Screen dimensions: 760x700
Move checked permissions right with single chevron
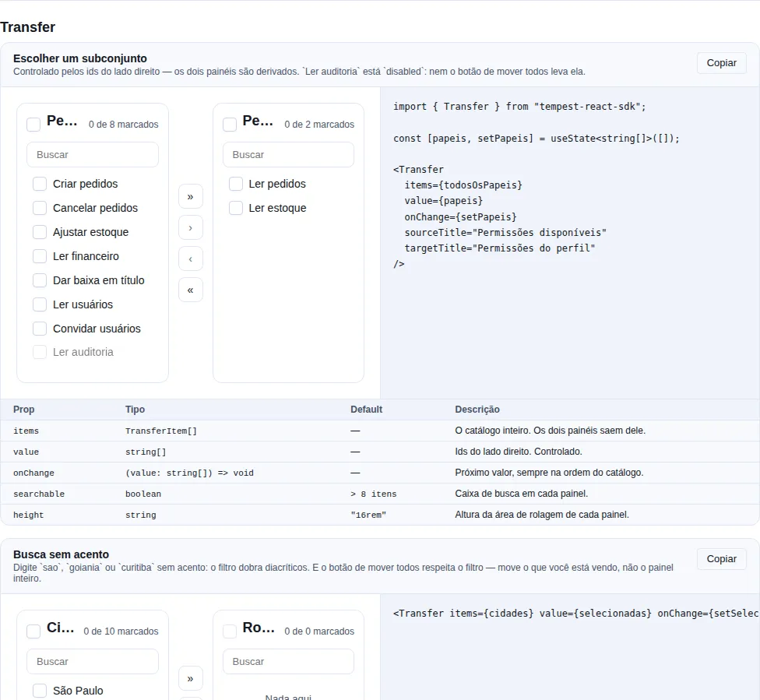[x=191, y=228]
